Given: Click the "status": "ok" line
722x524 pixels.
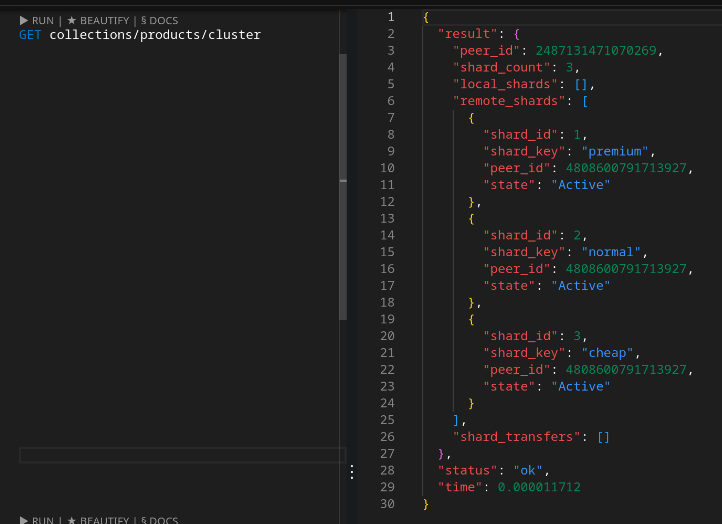Looking at the screenshot, I should click(494, 470).
